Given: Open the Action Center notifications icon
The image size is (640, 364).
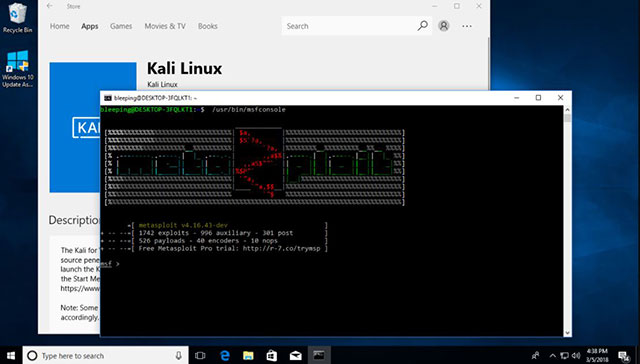Looking at the screenshot, I should (x=623, y=355).
